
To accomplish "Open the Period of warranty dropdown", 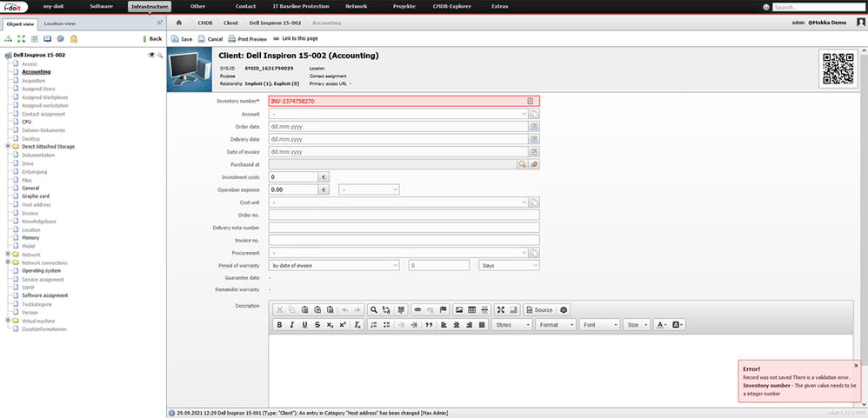I will [x=334, y=265].
